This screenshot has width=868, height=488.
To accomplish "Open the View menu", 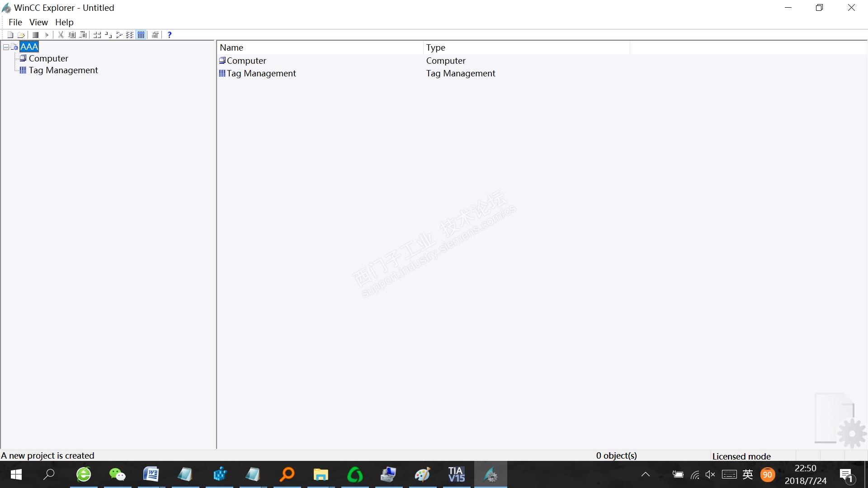I will (38, 22).
